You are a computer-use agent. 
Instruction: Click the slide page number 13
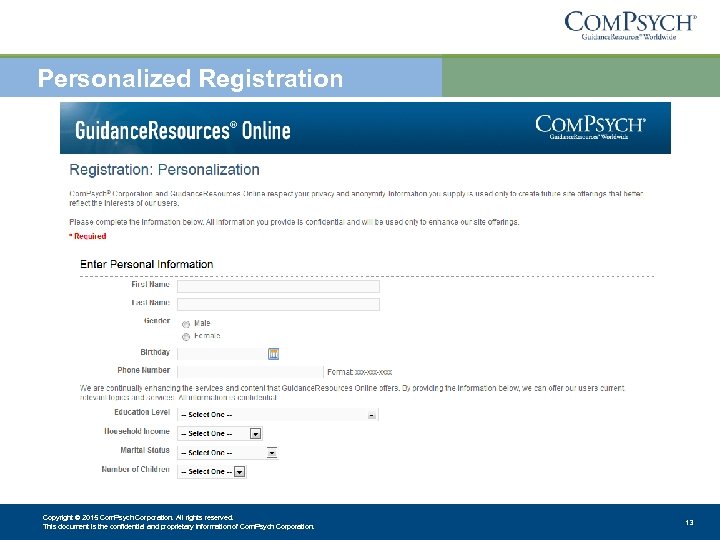click(689, 523)
